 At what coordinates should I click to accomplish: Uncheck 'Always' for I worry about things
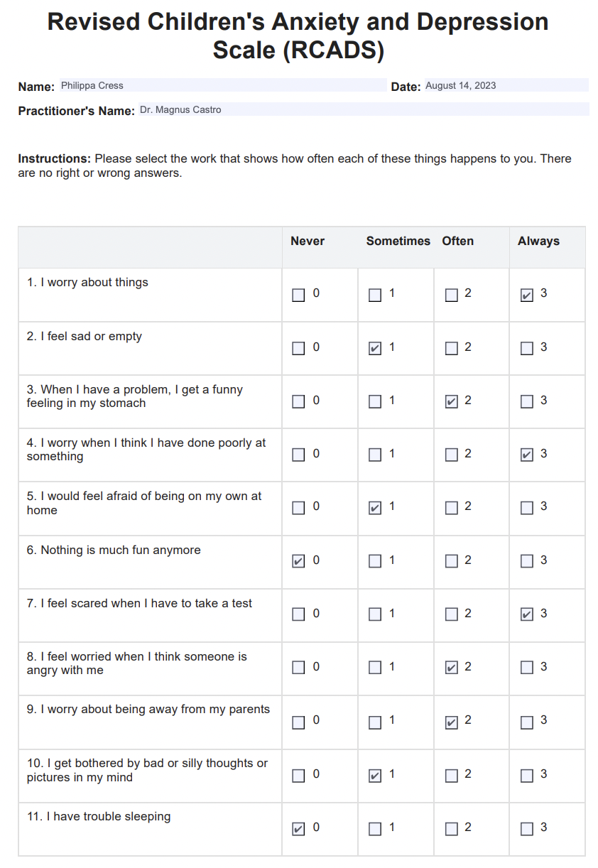[526, 295]
